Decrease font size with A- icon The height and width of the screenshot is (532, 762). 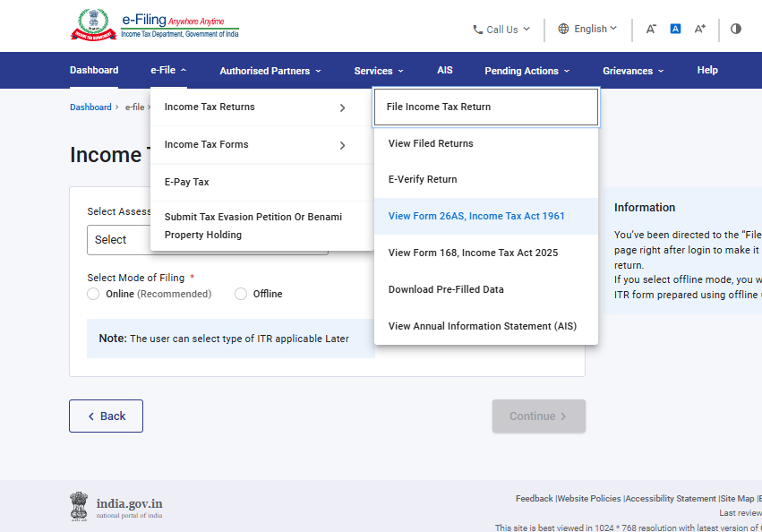[x=651, y=29]
